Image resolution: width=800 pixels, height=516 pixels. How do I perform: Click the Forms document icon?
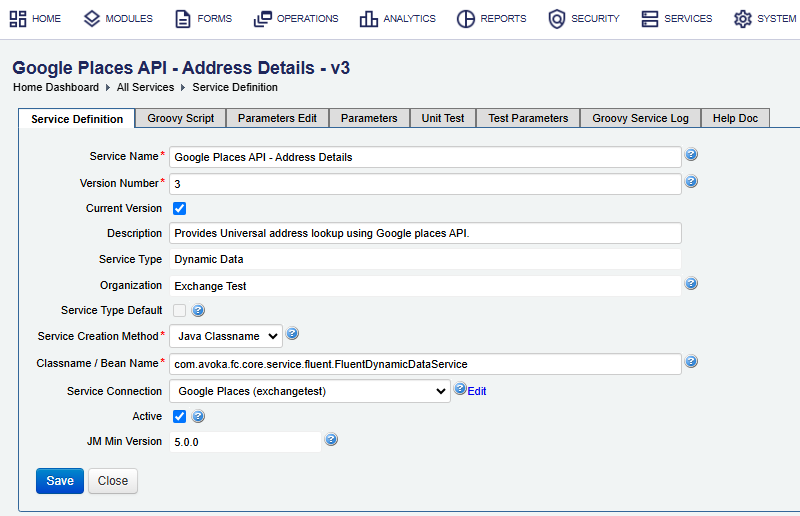pyautogui.click(x=183, y=19)
